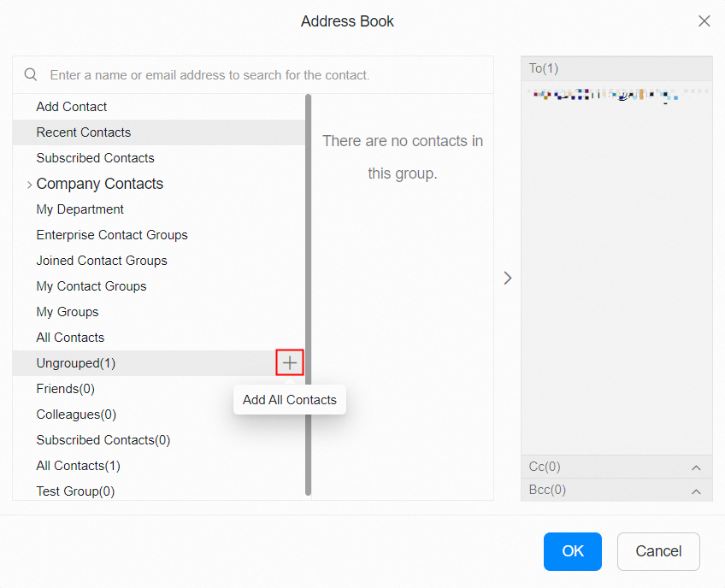The width and height of the screenshot is (725, 588).
Task: Open My Department group
Action: pyautogui.click(x=80, y=209)
